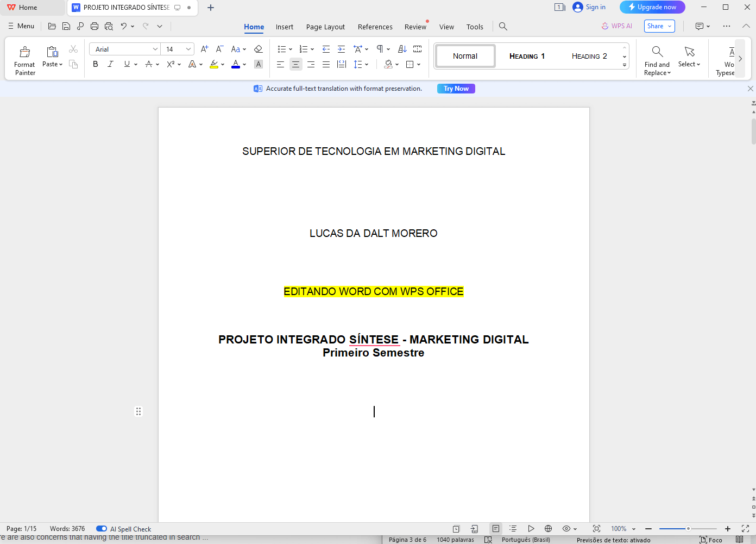This screenshot has height=544, width=756.
Task: Open numbered list style dropdown
Action: [312, 49]
